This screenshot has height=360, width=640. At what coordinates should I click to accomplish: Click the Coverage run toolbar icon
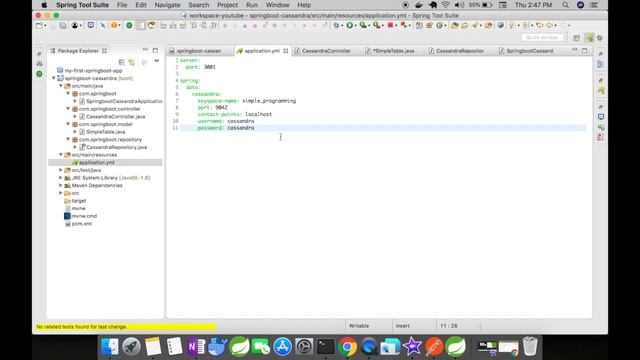[362, 25]
